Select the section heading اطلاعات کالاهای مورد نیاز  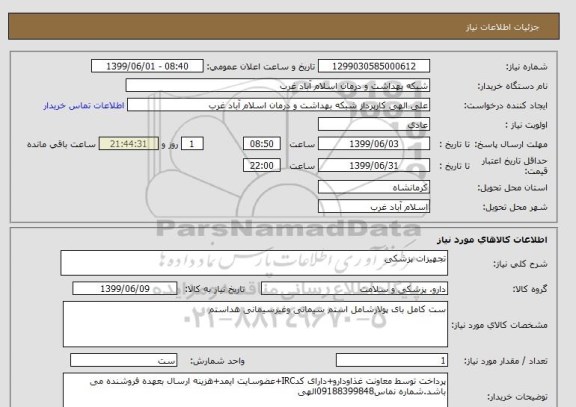492,240
